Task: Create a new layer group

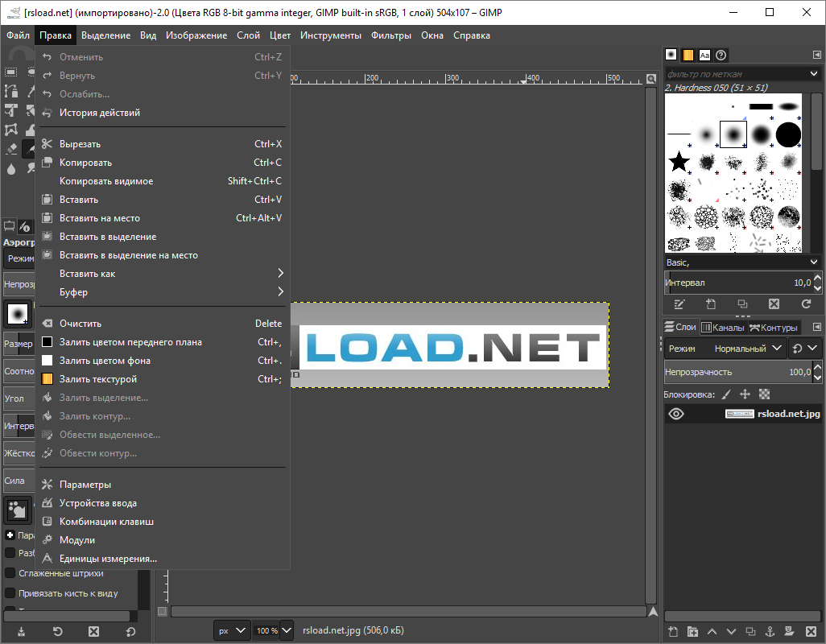Action: coord(692,631)
